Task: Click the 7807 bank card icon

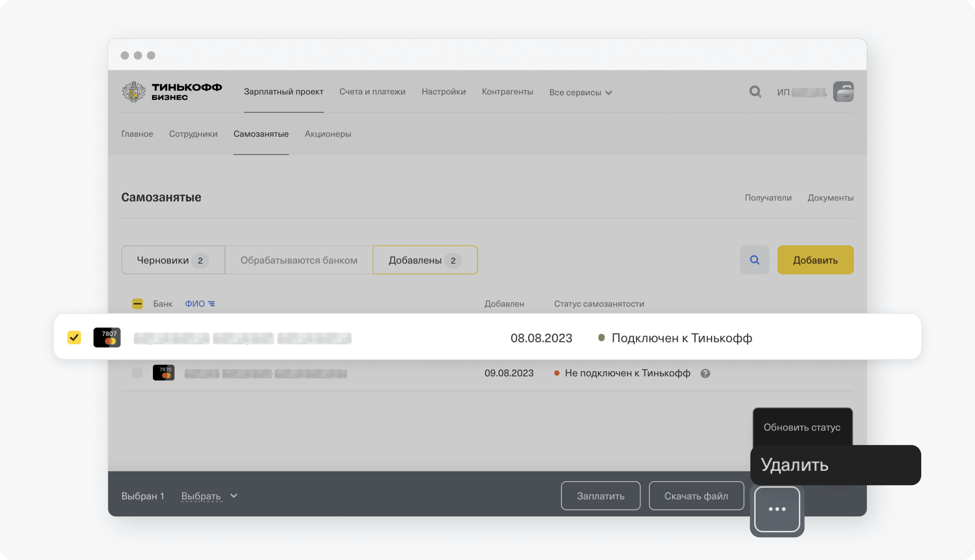Action: tap(107, 338)
